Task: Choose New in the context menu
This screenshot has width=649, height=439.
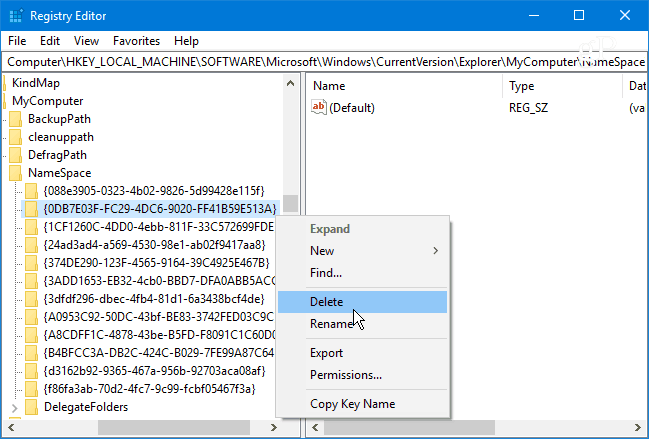Action: (x=362, y=251)
